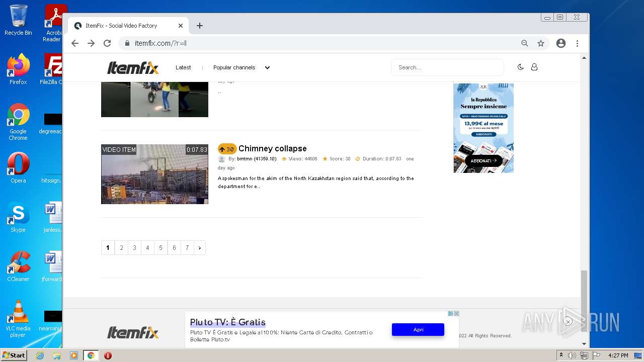Click the browser forward arrow

(x=91, y=43)
